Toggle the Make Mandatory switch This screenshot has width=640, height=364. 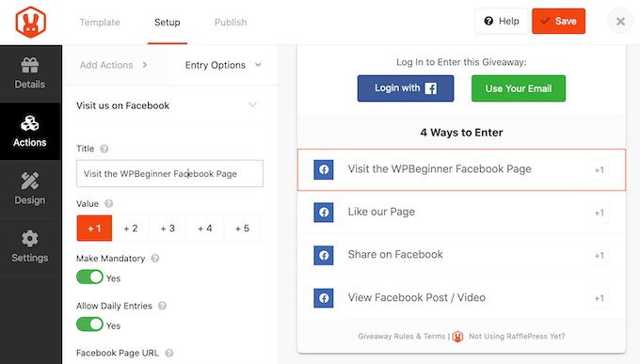(x=89, y=277)
